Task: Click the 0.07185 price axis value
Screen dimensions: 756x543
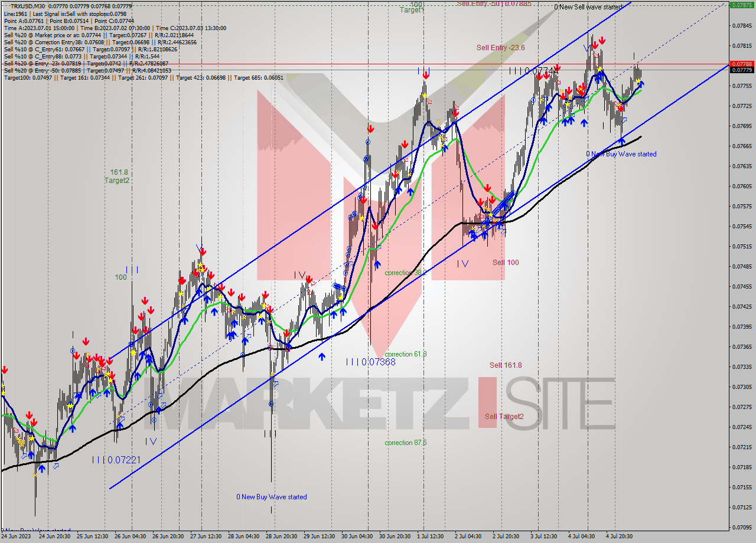Action: pyautogui.click(x=741, y=467)
